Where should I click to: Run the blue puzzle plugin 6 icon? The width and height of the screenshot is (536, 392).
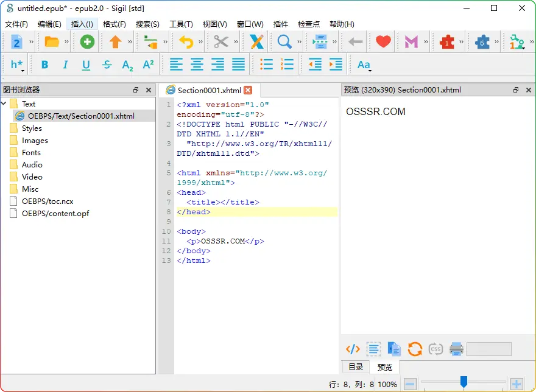click(482, 42)
